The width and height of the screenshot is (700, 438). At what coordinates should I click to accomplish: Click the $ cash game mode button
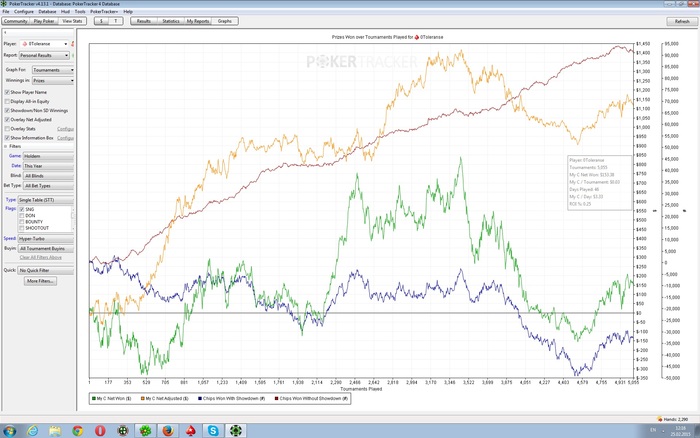(x=101, y=20)
